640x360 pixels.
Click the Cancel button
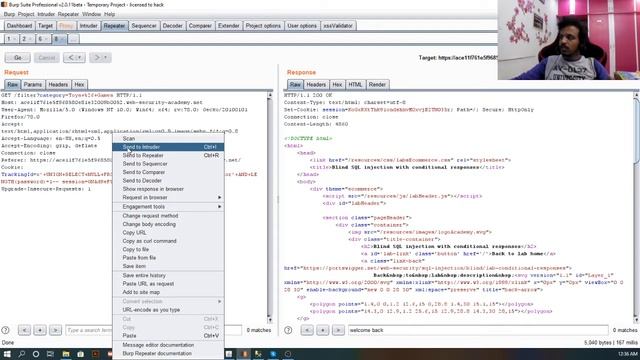click(47, 58)
